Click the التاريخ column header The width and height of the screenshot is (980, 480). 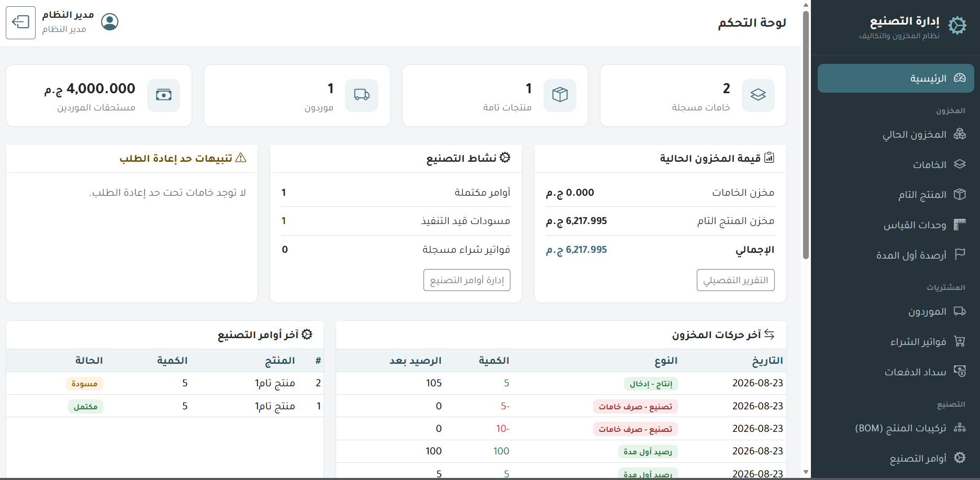[x=767, y=361]
